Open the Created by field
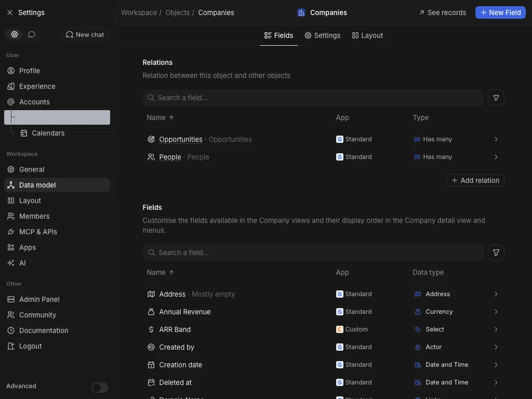This screenshot has height=399, width=532. [x=324, y=347]
